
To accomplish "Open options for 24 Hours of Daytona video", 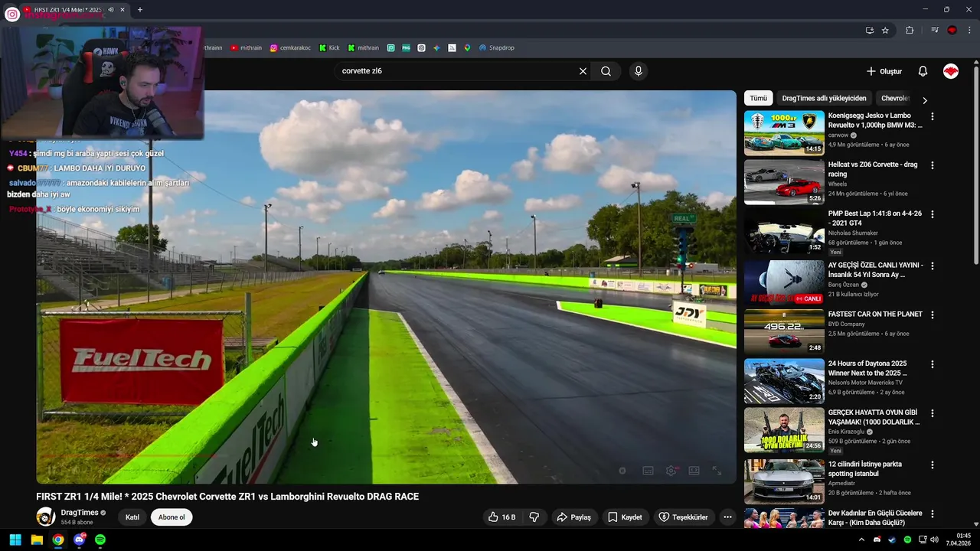I will coord(932,364).
